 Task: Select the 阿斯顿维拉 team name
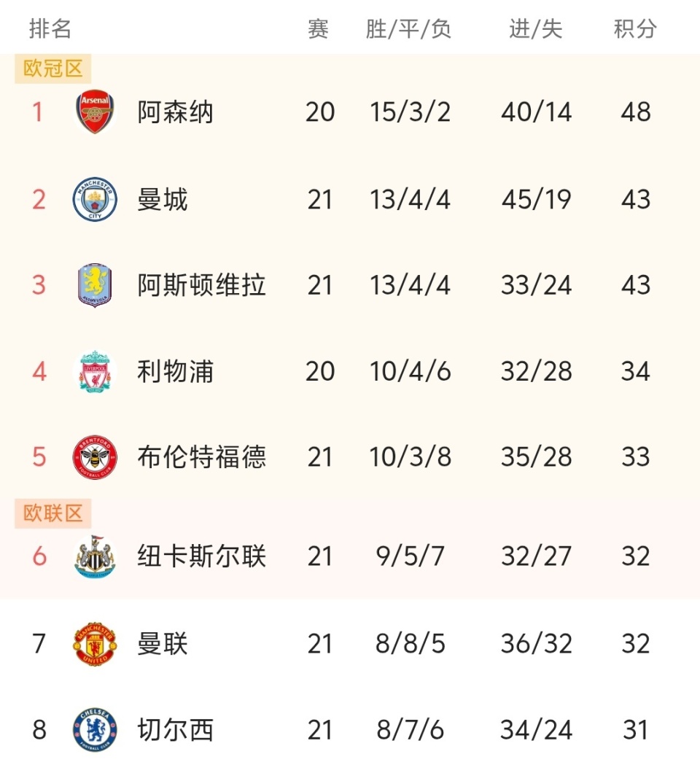201,284
